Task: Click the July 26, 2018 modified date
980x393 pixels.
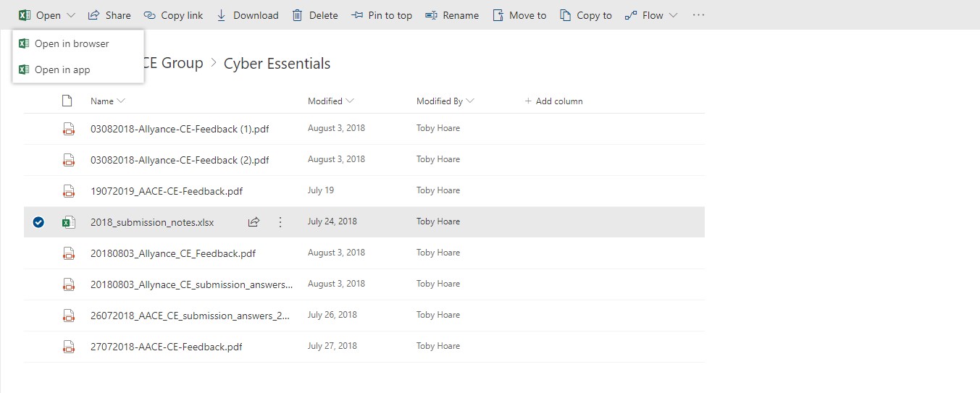Action: [332, 315]
